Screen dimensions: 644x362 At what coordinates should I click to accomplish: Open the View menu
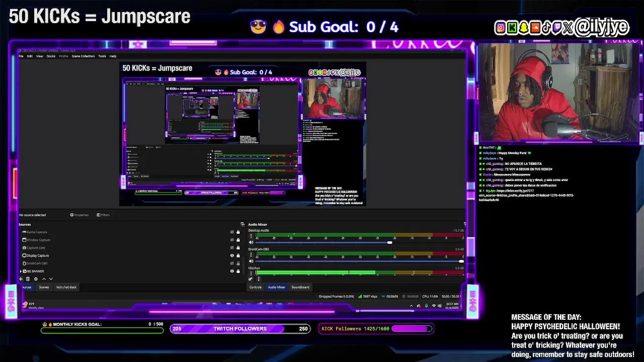pyautogui.click(x=39, y=56)
